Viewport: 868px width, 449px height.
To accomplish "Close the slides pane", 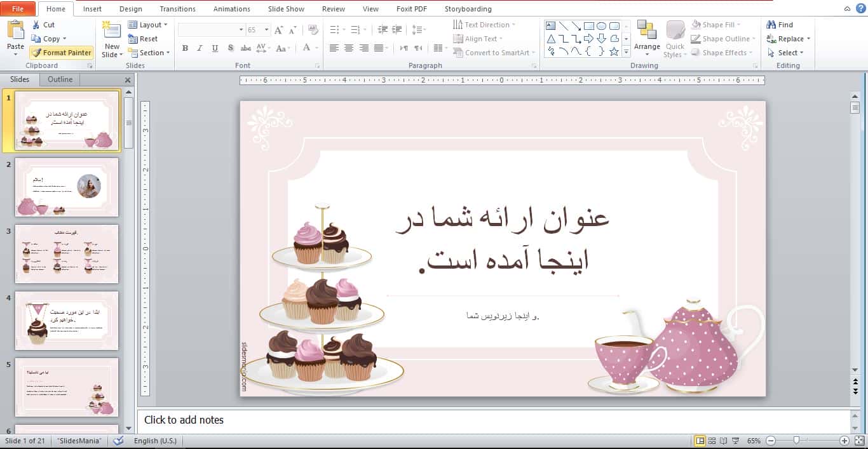I will tap(128, 80).
